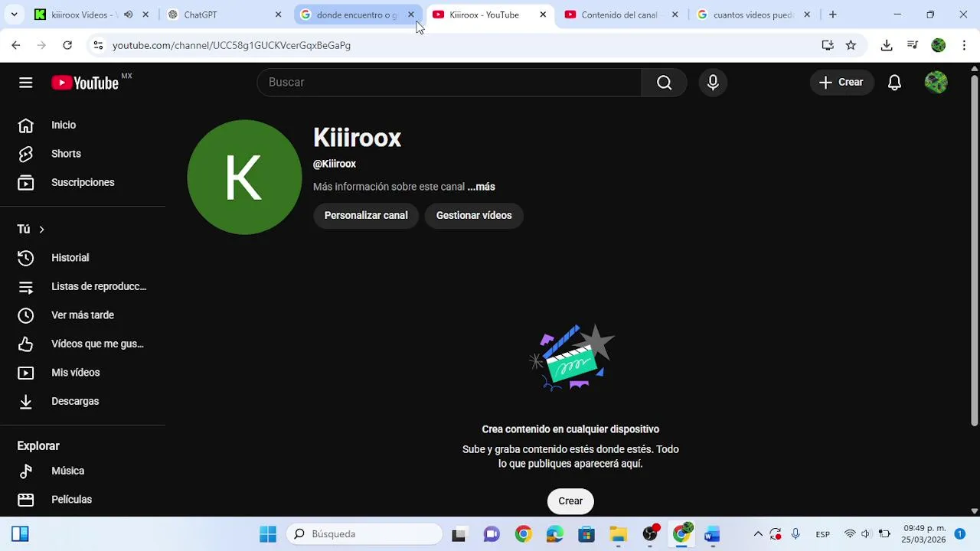Open the YouTube hamburger guide menu
This screenshot has width=980, height=551.
[26, 83]
